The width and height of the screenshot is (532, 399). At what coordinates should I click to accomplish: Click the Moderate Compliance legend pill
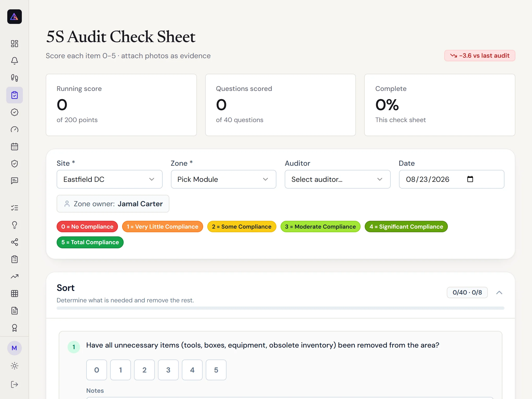[320, 227]
